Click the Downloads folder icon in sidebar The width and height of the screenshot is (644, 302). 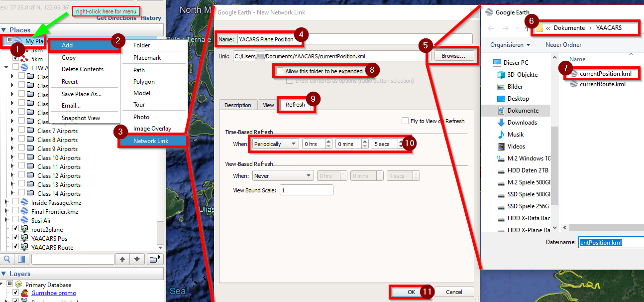501,123
